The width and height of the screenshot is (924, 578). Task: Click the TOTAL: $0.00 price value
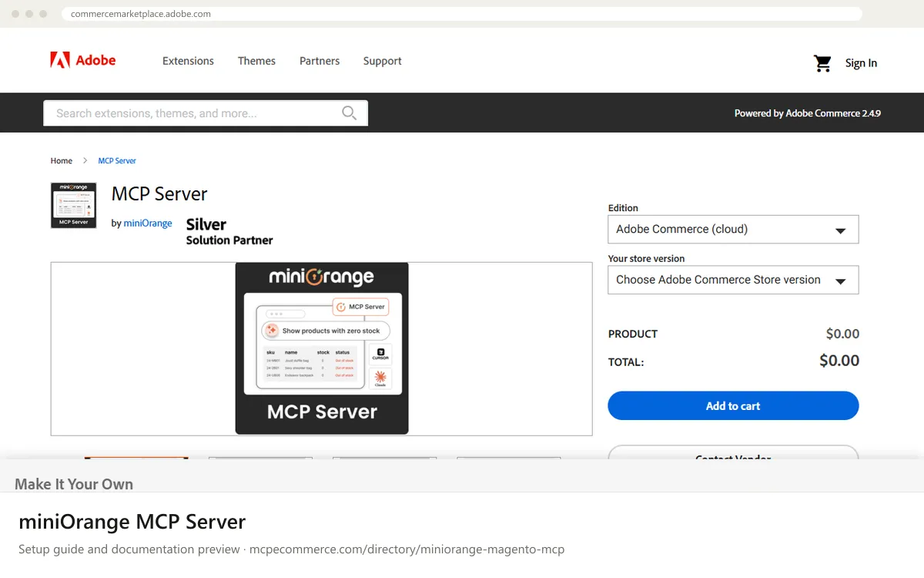839,361
